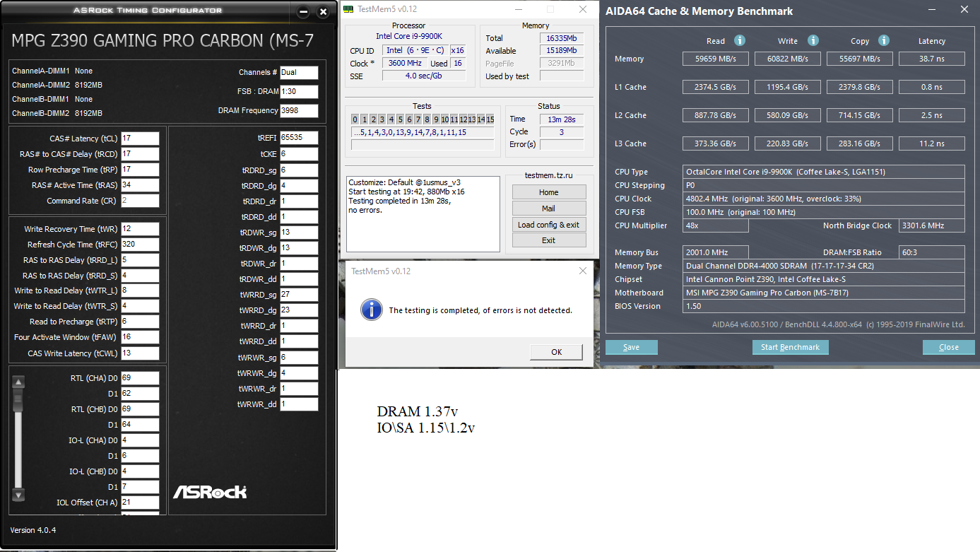Click the CAS Write Latency (tCWL) field
The height and width of the screenshot is (552, 980).
140,353
